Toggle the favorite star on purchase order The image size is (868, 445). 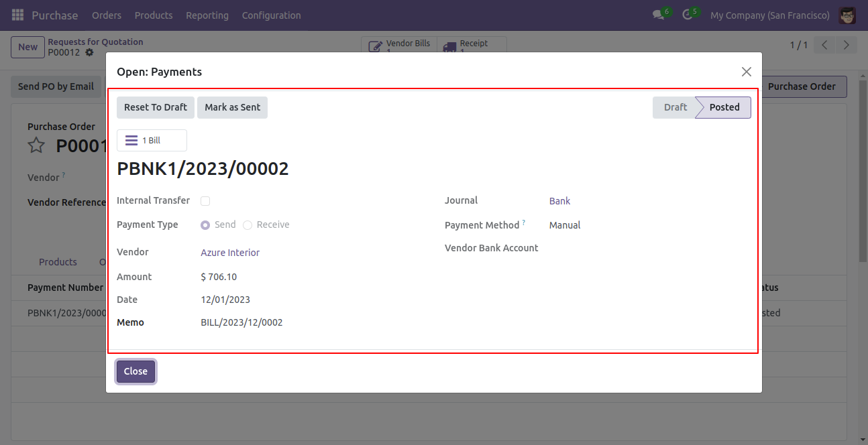pos(36,145)
